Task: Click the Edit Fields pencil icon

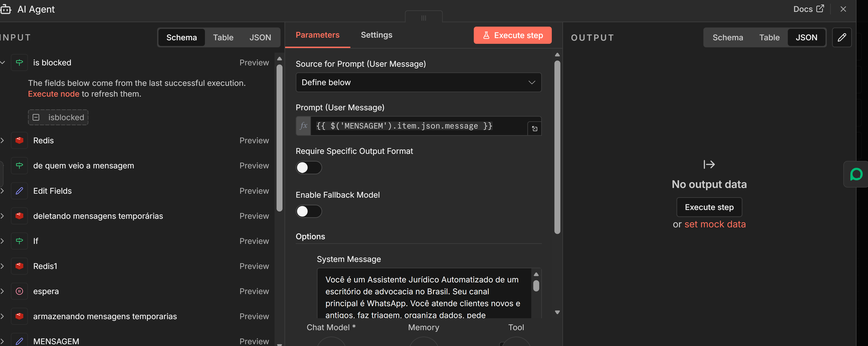Action: [19, 191]
